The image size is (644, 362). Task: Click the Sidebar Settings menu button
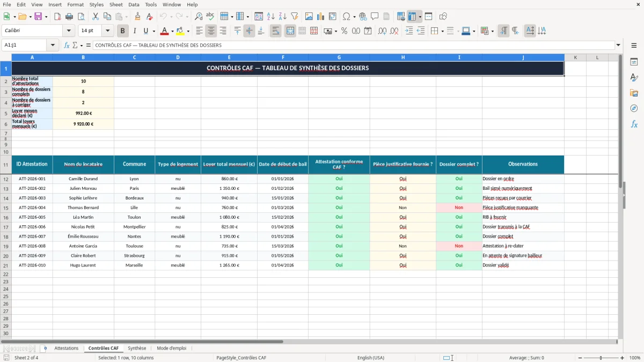(x=634, y=46)
